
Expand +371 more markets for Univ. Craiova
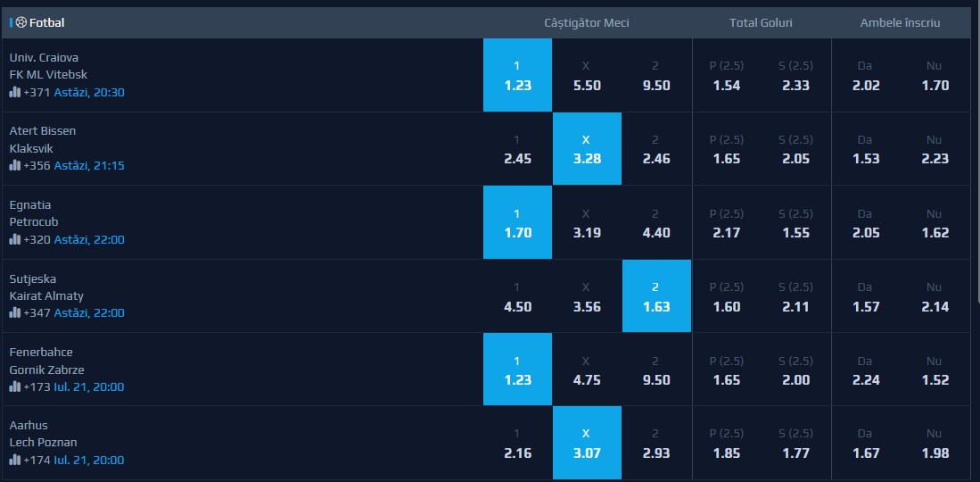pos(37,92)
